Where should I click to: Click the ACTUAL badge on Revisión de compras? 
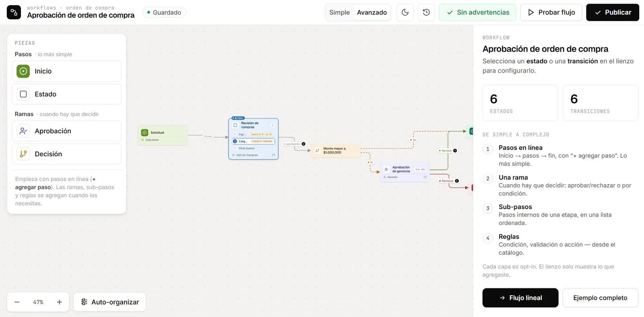[x=238, y=118]
